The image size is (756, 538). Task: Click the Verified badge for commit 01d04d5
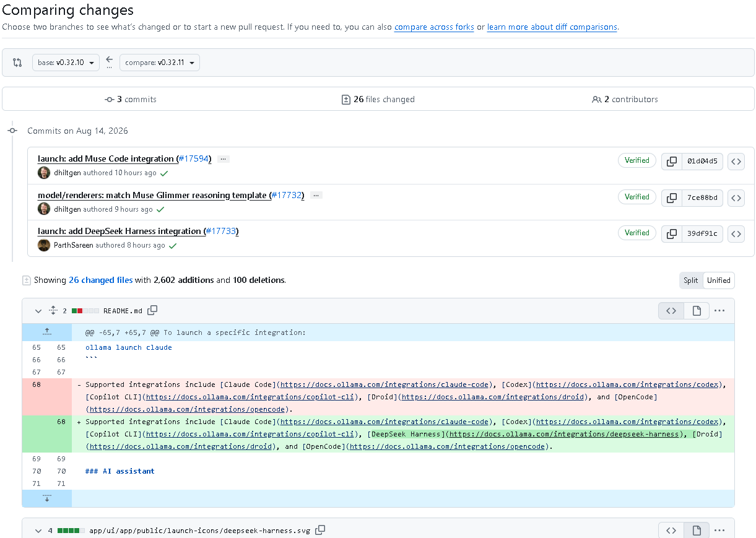pyautogui.click(x=637, y=160)
